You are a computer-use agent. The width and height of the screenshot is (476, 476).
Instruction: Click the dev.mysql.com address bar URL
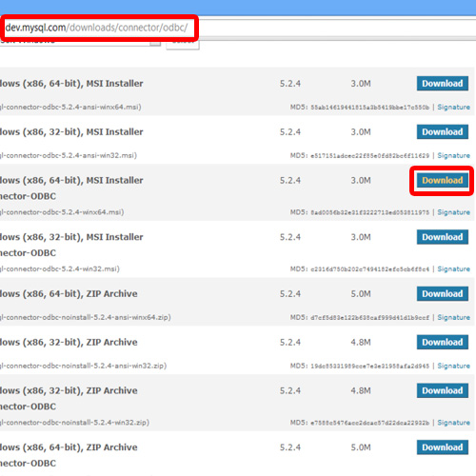click(96, 28)
